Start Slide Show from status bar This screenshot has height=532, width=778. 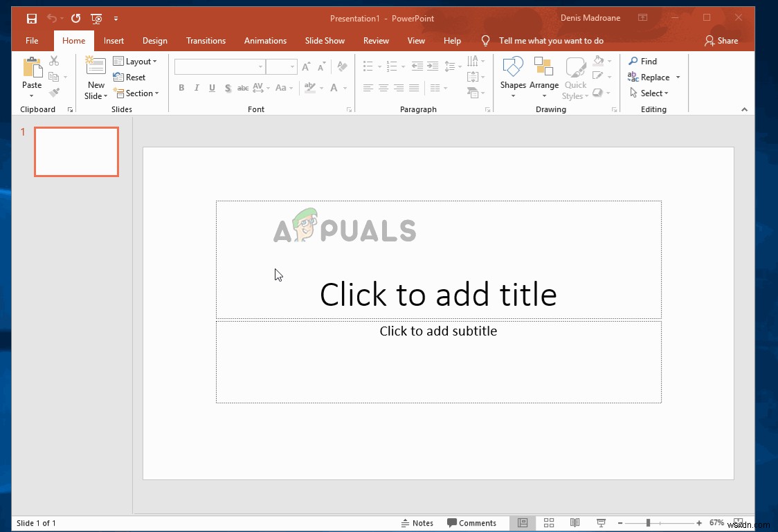point(601,522)
